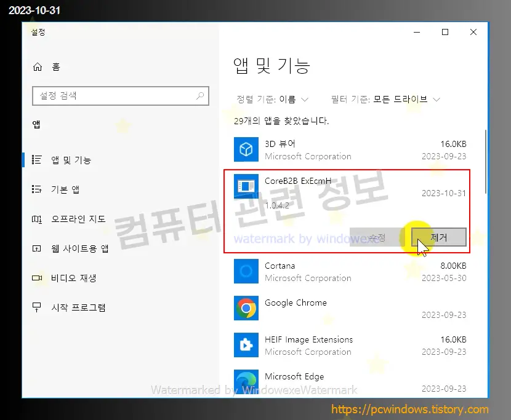Select the Google Chrome app name
Image resolution: width=511 pixels, height=420 pixels.
[296, 303]
